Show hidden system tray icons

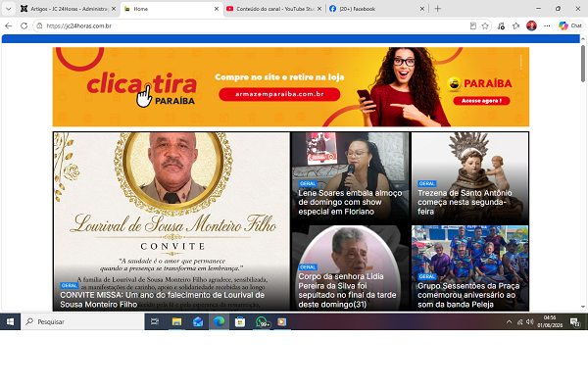509,321
